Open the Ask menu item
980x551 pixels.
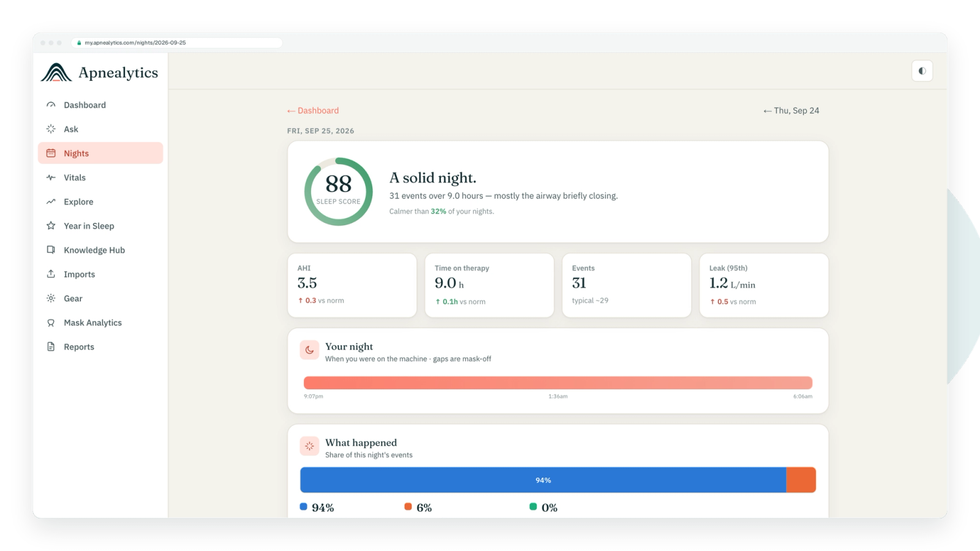[100, 129]
